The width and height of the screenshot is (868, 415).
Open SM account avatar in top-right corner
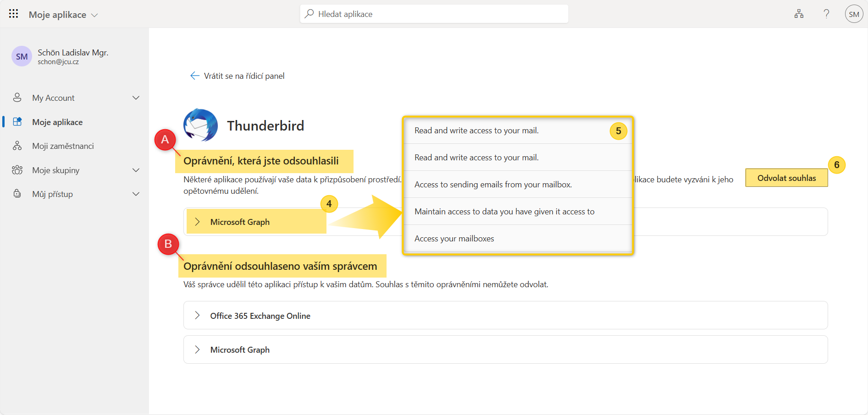click(854, 14)
